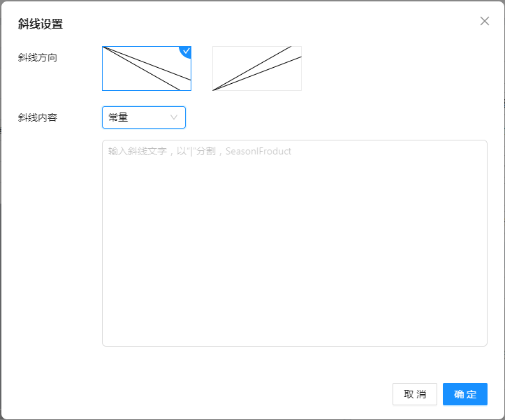505x420 pixels.
Task: Click the blue checkmark badge on the selected direction
Action: [x=186, y=51]
